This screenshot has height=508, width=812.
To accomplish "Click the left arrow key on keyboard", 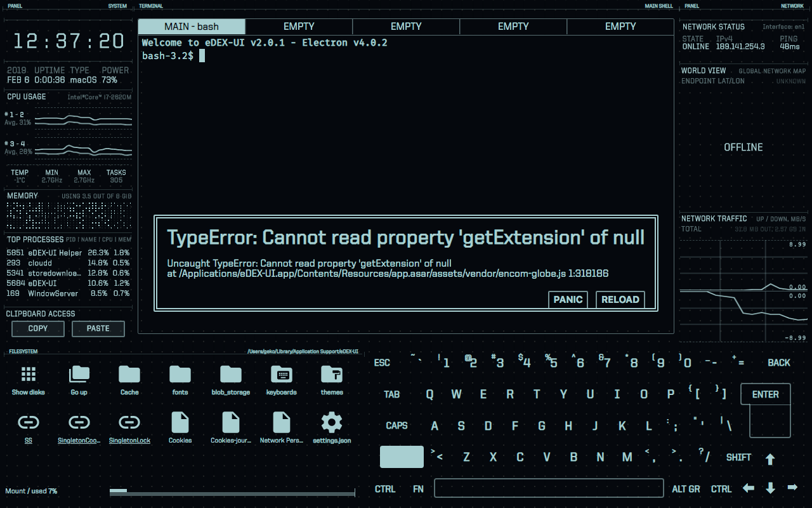I will pyautogui.click(x=749, y=488).
